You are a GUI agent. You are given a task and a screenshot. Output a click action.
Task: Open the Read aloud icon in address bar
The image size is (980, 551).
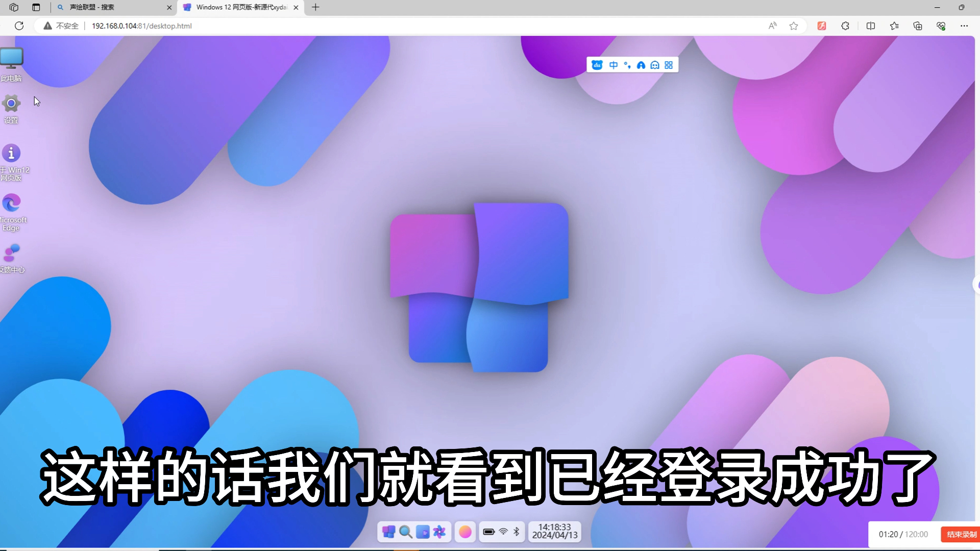(773, 26)
